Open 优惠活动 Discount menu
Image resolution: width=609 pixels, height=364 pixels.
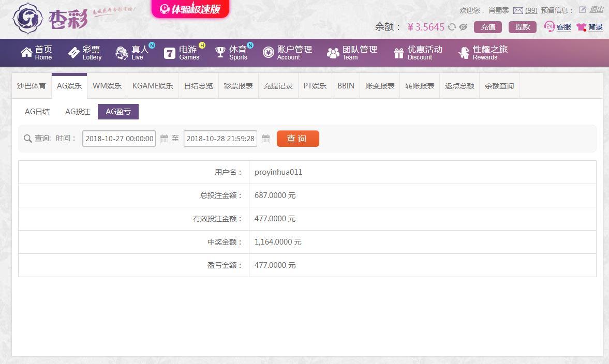pyautogui.click(x=418, y=52)
